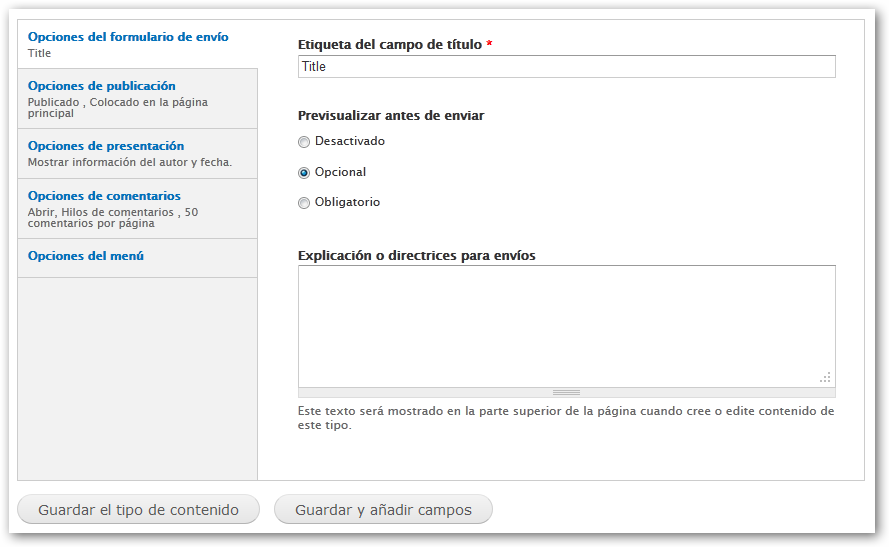This screenshot has height=547, width=889.
Task: Click the title field containing 'Title'
Action: coord(566,66)
